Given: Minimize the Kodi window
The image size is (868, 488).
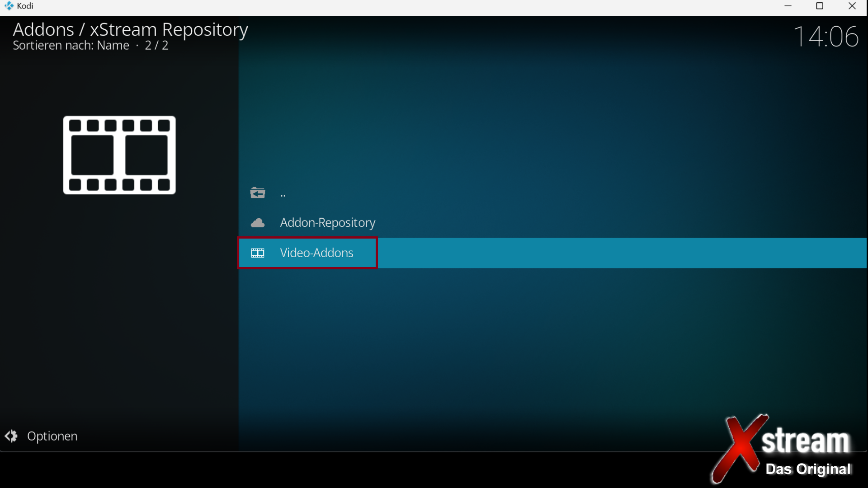Looking at the screenshot, I should tap(788, 6).
